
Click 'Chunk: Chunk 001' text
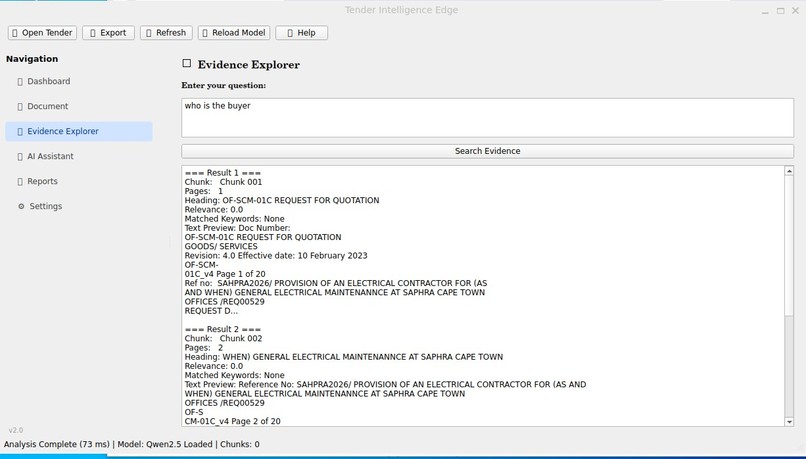(223, 182)
